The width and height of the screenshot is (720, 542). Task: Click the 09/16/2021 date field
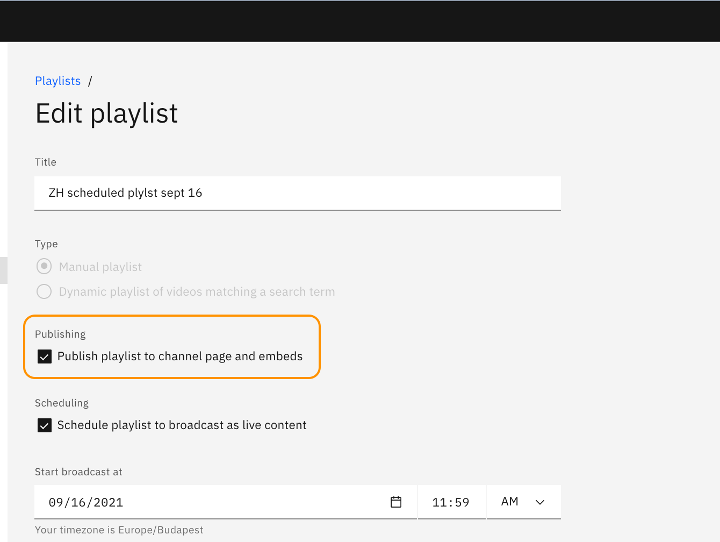[x=225, y=502]
